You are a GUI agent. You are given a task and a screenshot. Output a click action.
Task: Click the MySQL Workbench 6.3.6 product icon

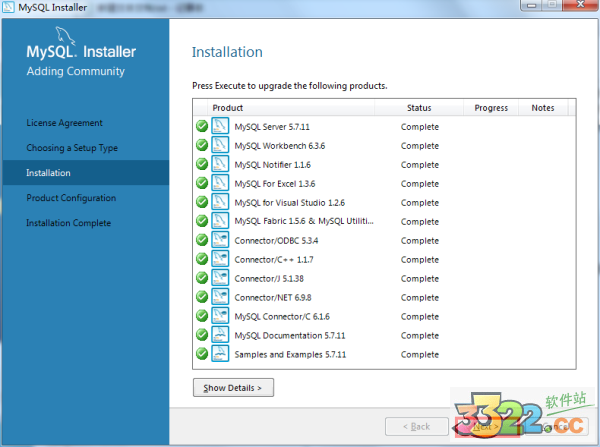[x=220, y=146]
